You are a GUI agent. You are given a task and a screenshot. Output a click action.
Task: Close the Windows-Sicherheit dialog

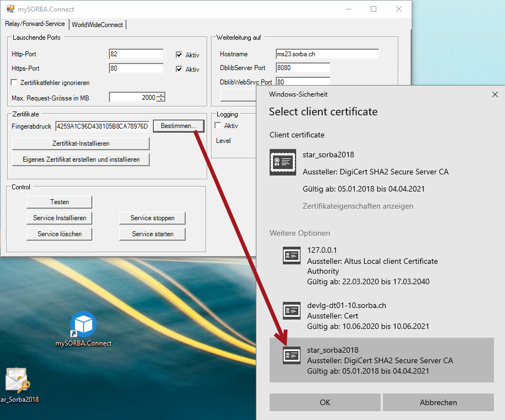pos(495,94)
